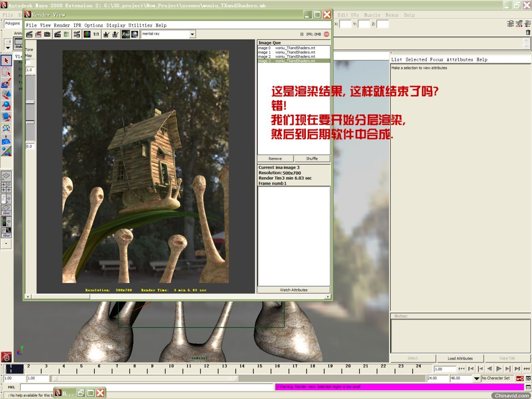532x399 pixels.
Task: Enable the Tone Map checkbox
Action: [28, 62]
